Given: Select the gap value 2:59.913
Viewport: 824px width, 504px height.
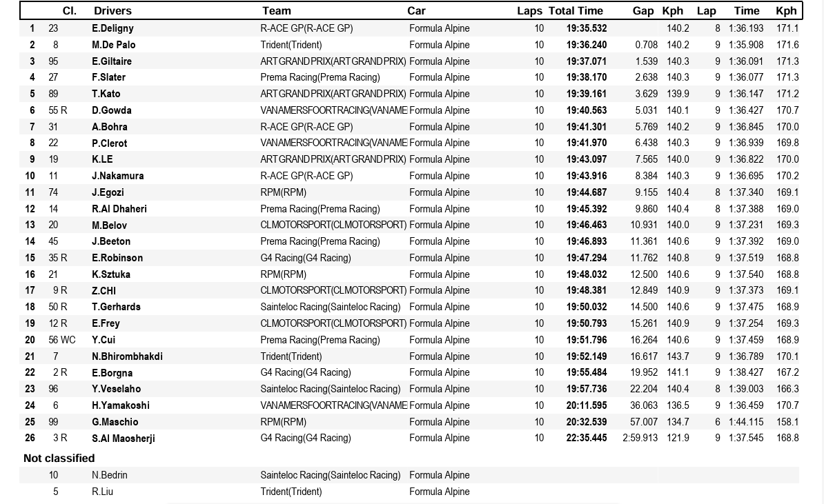Looking at the screenshot, I should click(640, 438).
